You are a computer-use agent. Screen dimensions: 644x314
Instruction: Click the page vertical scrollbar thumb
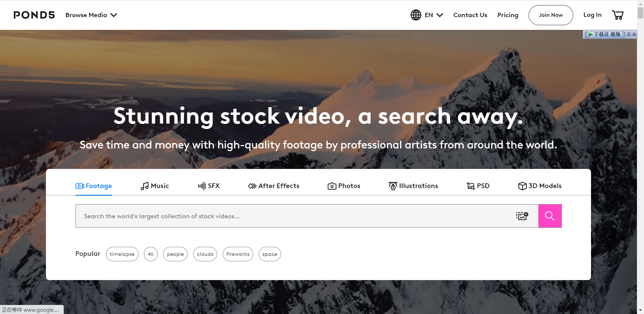click(x=640, y=13)
